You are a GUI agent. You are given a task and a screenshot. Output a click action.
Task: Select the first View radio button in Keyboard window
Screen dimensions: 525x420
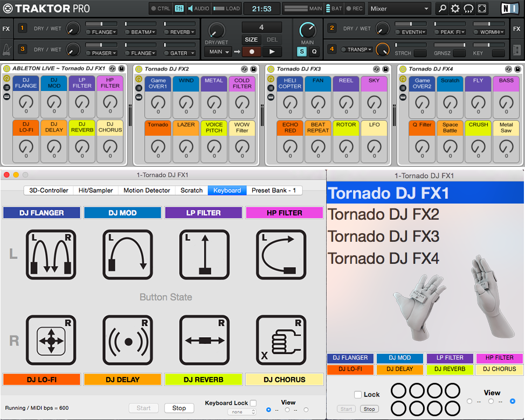pyautogui.click(x=268, y=410)
